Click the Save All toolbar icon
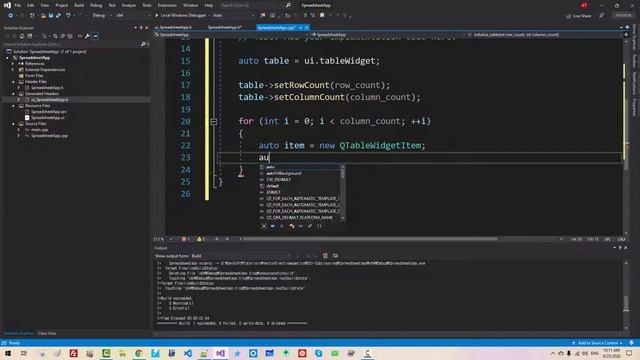Viewport: 640px width, 360px height. (58, 16)
